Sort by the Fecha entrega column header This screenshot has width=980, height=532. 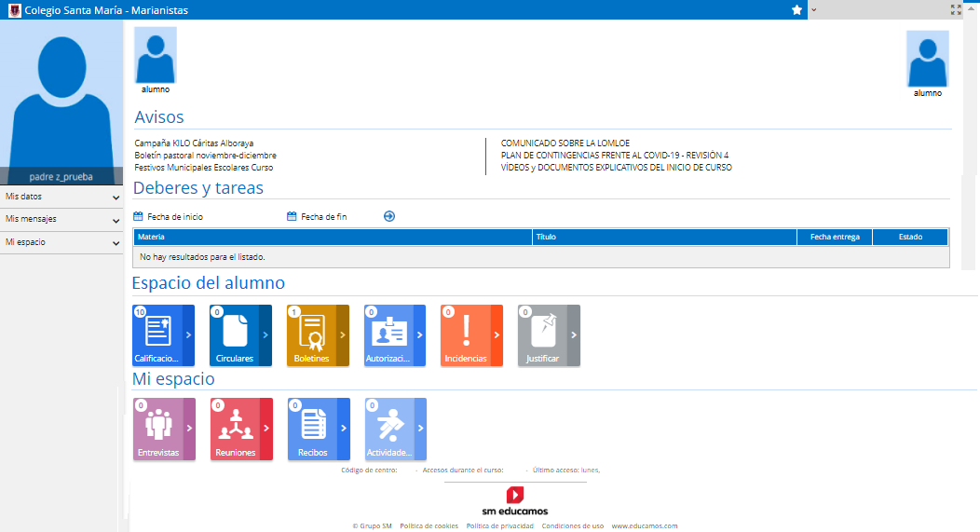pyautogui.click(x=834, y=238)
